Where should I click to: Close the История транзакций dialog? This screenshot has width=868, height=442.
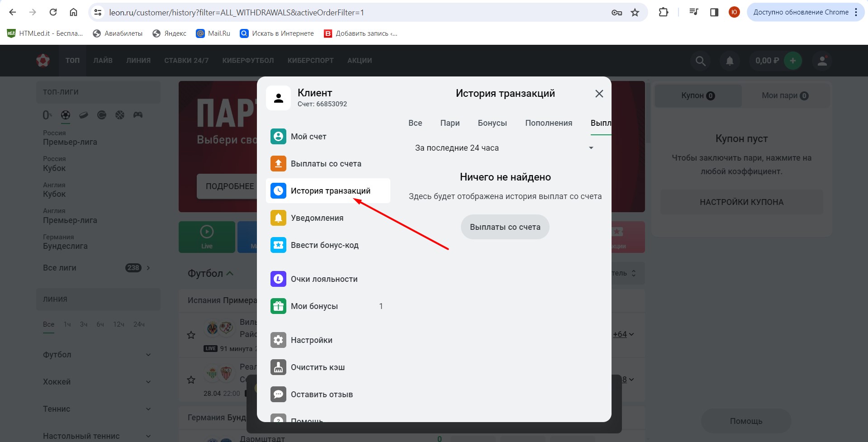[599, 94]
